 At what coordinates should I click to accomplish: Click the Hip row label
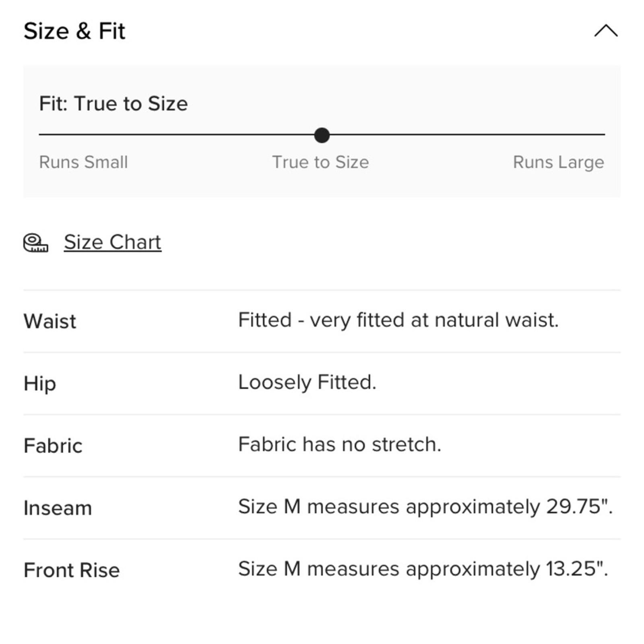coord(39,383)
